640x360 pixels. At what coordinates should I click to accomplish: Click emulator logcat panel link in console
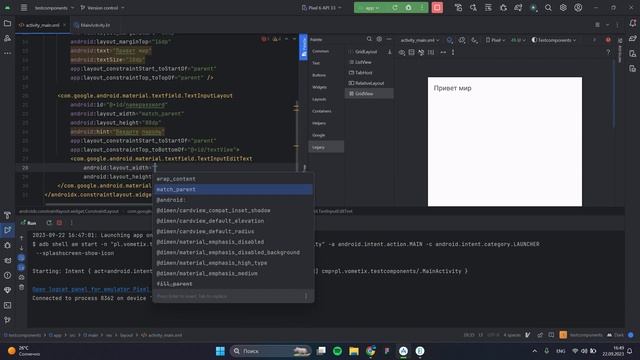tap(91, 289)
